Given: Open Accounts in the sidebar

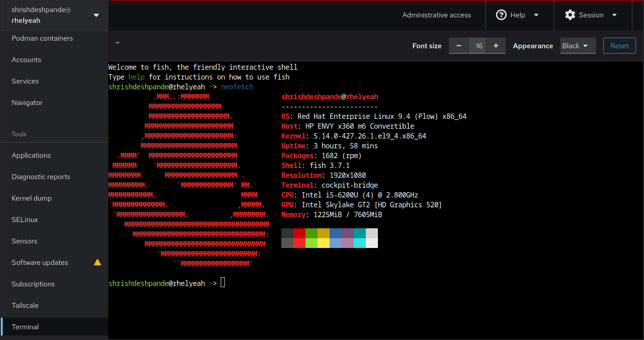Looking at the screenshot, I should (x=54, y=60).
